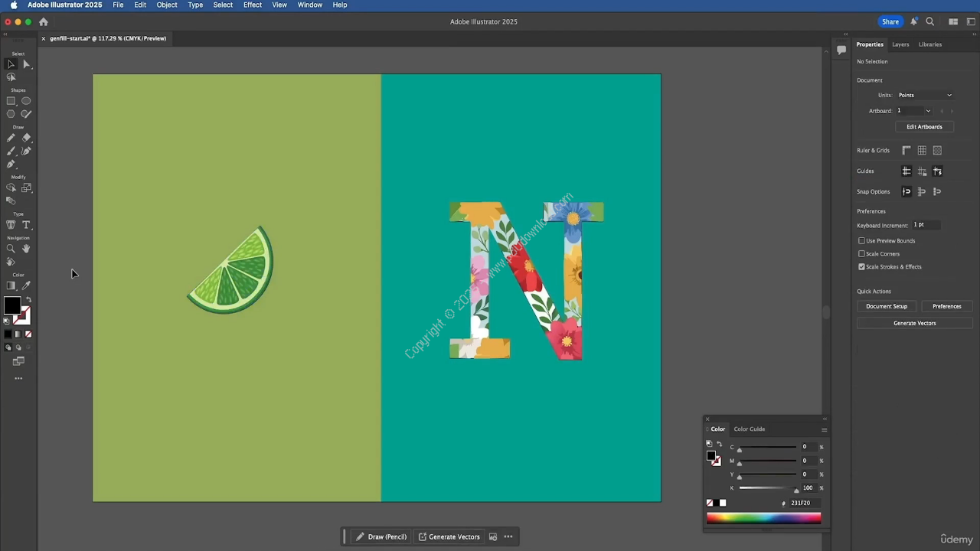Open the Effect menu
980x551 pixels.
pyautogui.click(x=253, y=5)
